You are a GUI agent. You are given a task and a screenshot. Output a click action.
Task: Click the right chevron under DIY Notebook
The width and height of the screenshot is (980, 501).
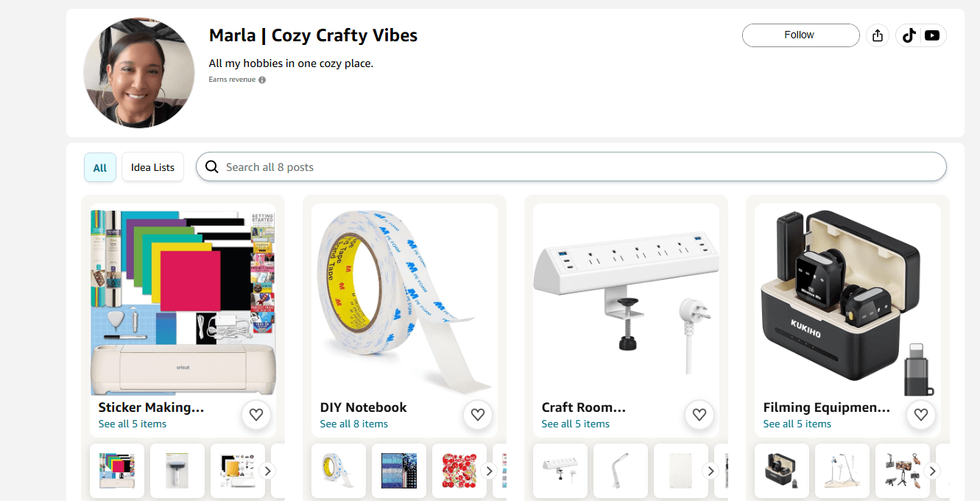click(x=489, y=470)
